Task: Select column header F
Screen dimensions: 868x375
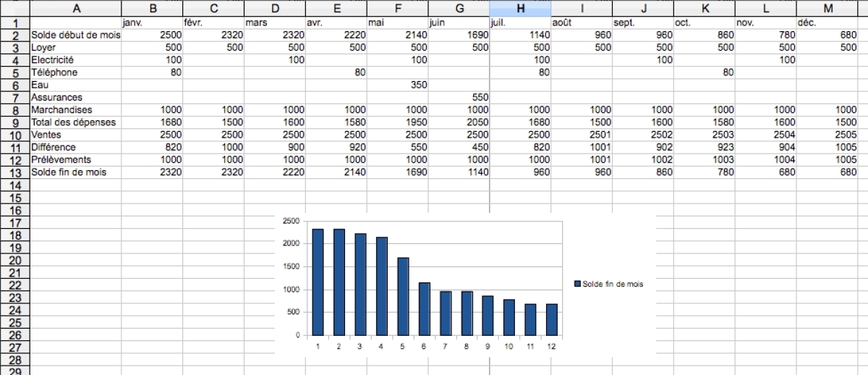Action: click(397, 8)
